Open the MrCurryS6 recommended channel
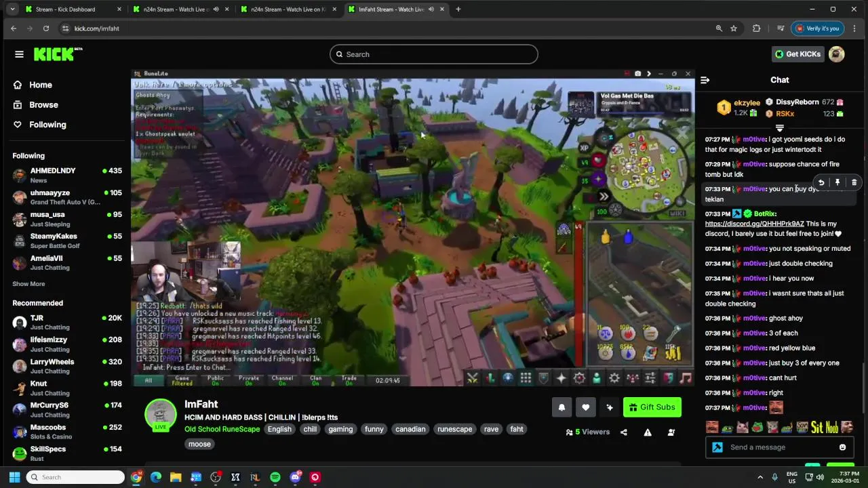The width and height of the screenshot is (868, 488). 66,409
